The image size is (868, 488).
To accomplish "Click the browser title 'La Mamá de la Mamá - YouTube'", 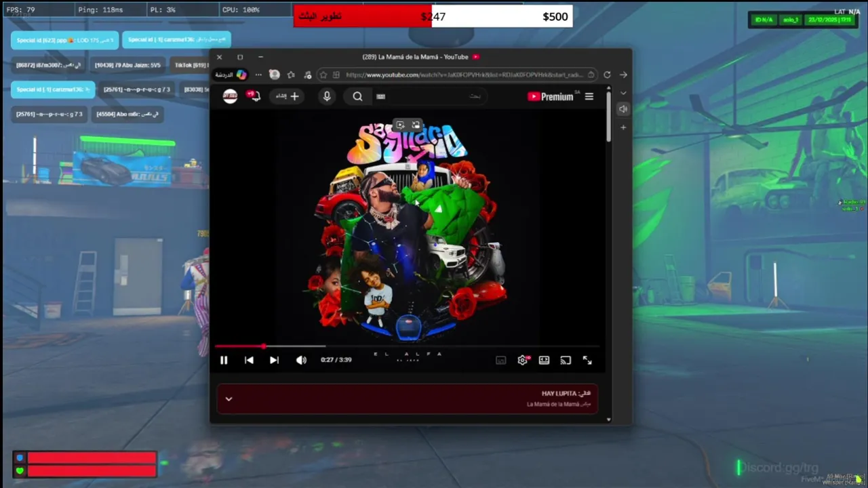I will [x=416, y=57].
